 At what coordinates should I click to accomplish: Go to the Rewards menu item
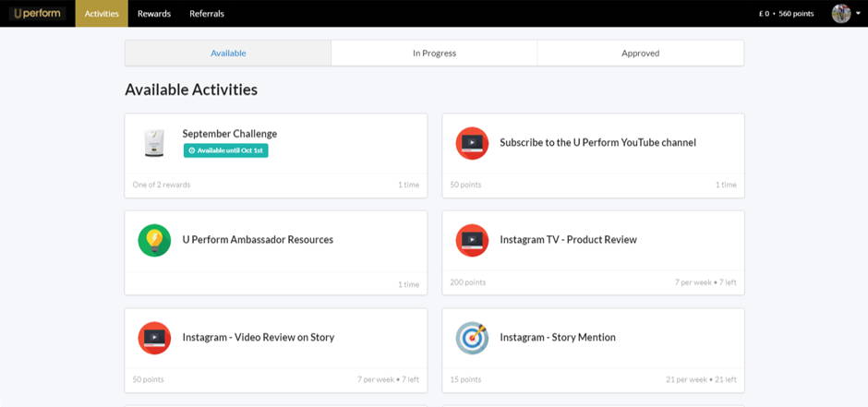154,13
